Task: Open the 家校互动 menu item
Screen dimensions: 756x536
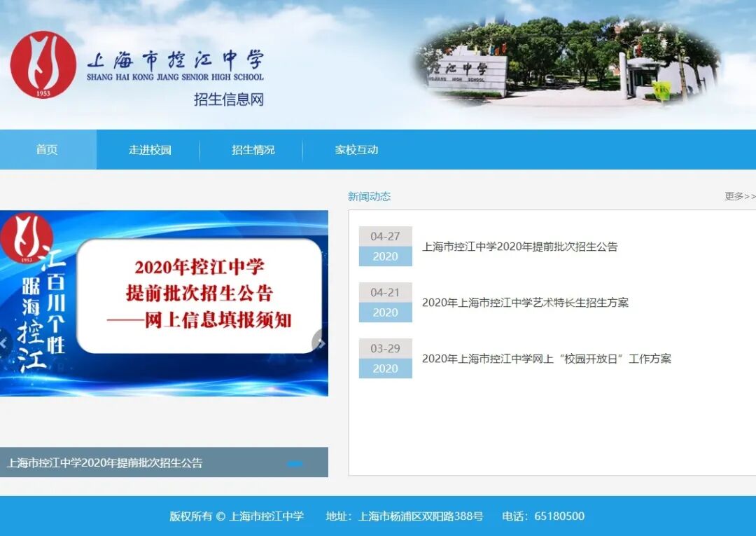Action: point(356,150)
